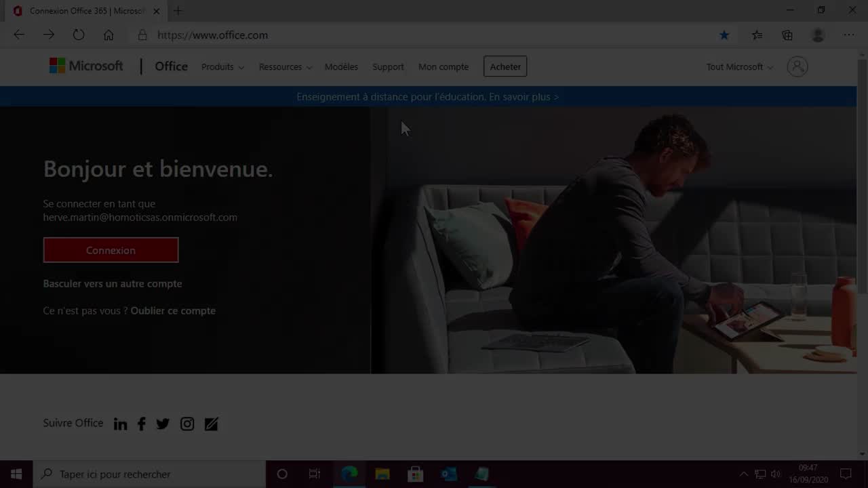Click Basculer vers un autre compte

(x=112, y=283)
